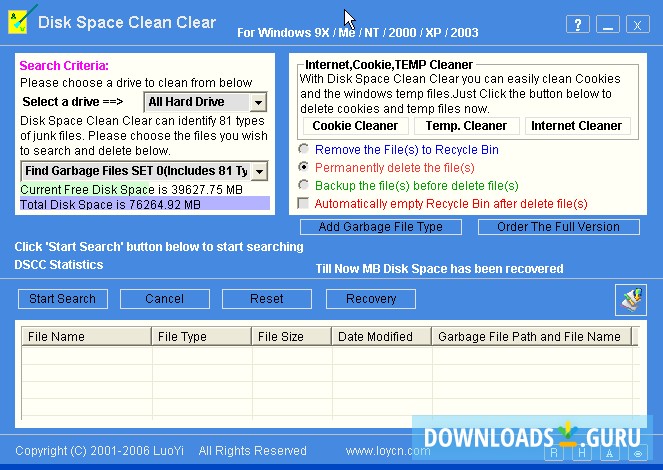
Task: Click the 'Disk Space Clean Clear' title text
Action: pyautogui.click(x=127, y=22)
